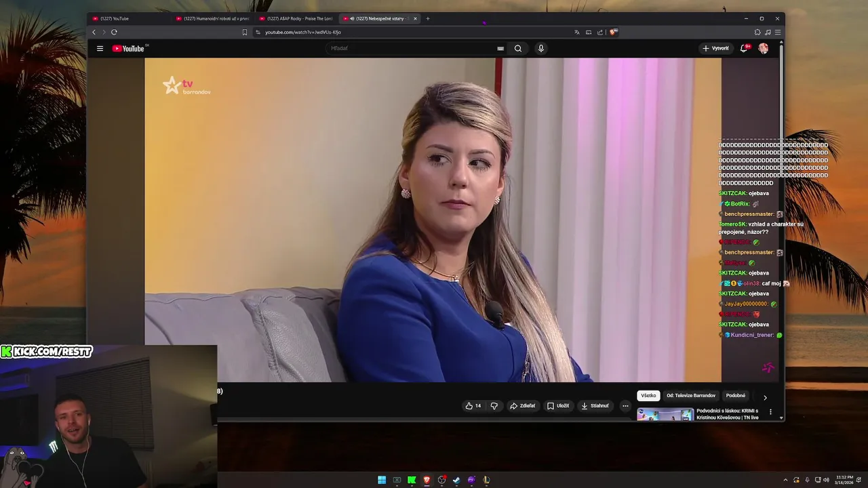Open the account avatar menu
The height and width of the screenshot is (488, 868).
[763, 48]
